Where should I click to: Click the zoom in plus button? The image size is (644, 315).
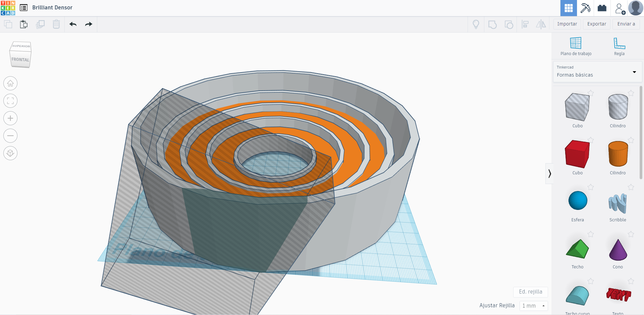[10, 118]
